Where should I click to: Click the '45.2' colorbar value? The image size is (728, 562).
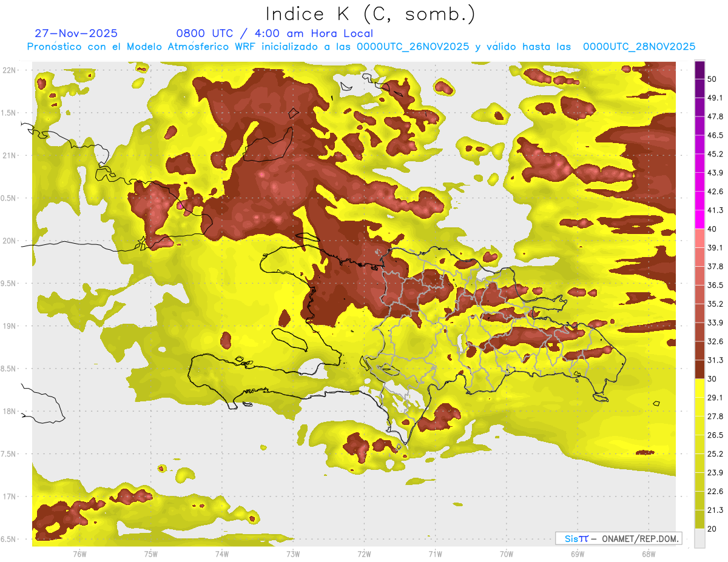point(715,154)
